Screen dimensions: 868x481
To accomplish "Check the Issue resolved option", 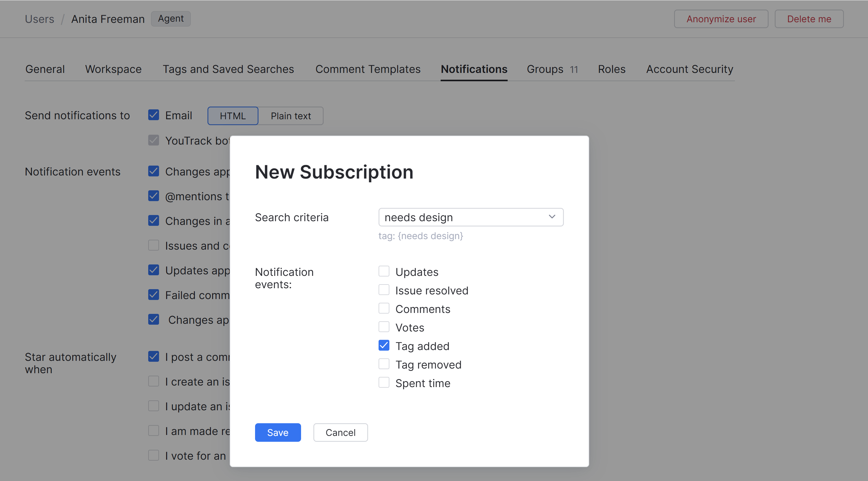I will click(384, 290).
